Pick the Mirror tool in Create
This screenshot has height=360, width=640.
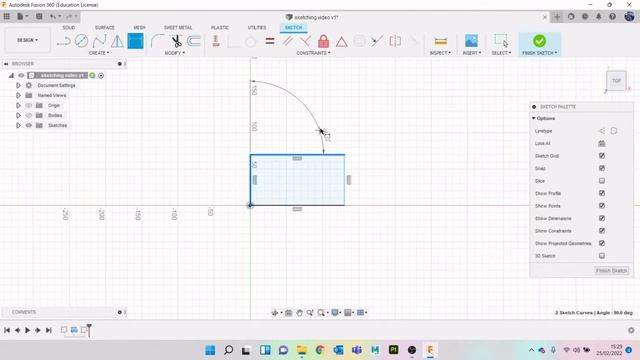point(118,41)
